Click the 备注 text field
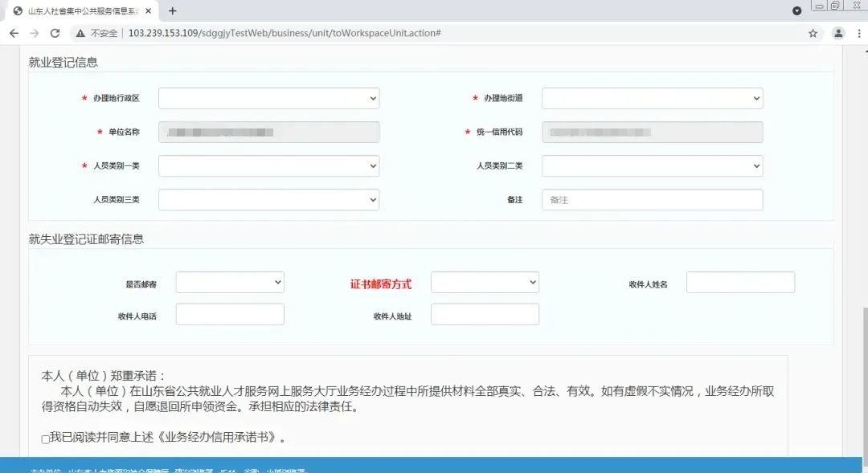This screenshot has height=473, width=868. pyautogui.click(x=652, y=200)
